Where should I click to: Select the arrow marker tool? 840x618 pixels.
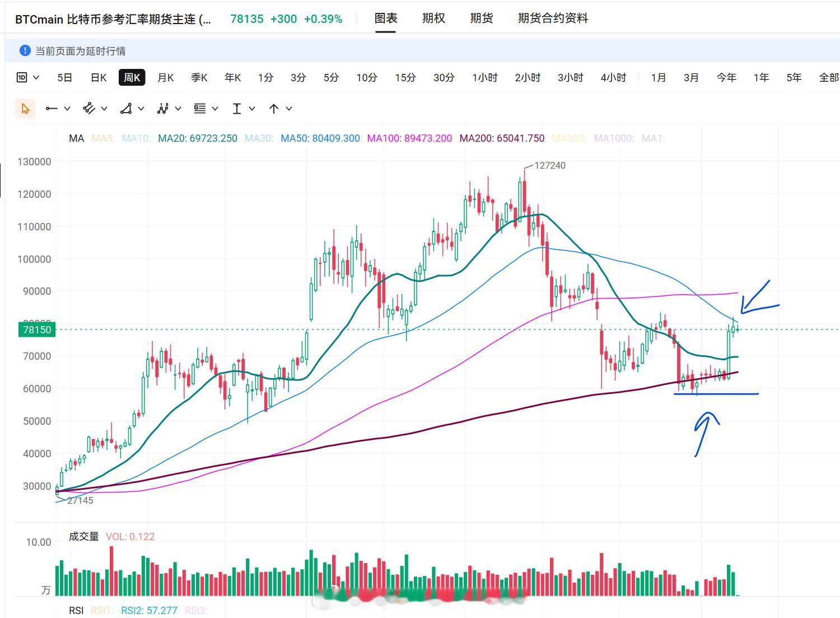pyautogui.click(x=273, y=109)
